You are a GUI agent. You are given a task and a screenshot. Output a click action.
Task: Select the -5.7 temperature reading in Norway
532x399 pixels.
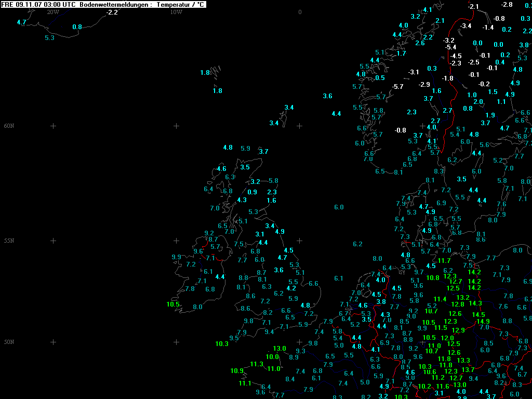coord(398,86)
